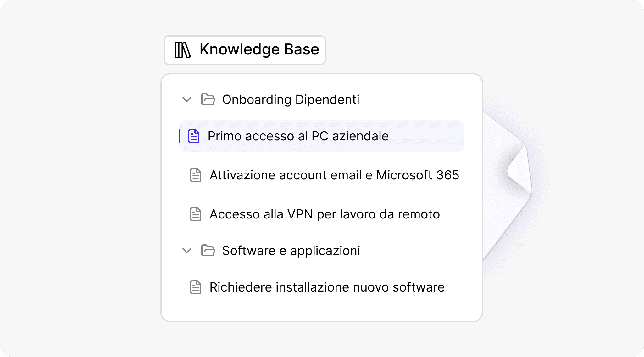Click the Knowledge Base text label

point(259,49)
